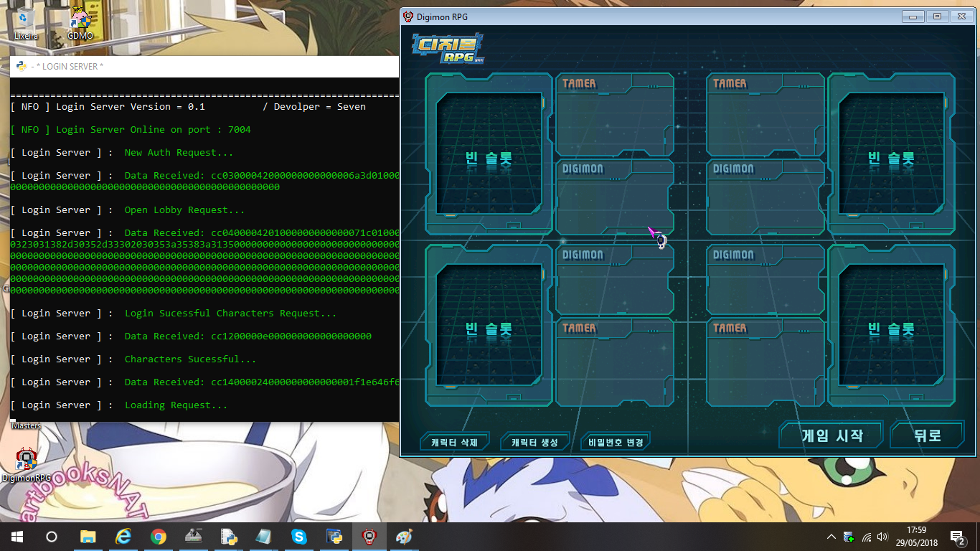Open Cortana search circle on taskbar
Image resolution: width=980 pixels, height=551 pixels.
coord(52,537)
